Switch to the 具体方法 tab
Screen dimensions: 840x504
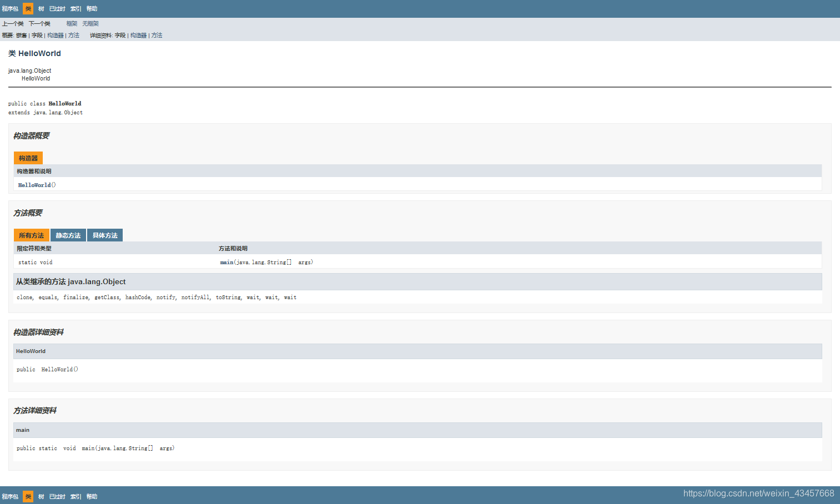pyautogui.click(x=105, y=235)
